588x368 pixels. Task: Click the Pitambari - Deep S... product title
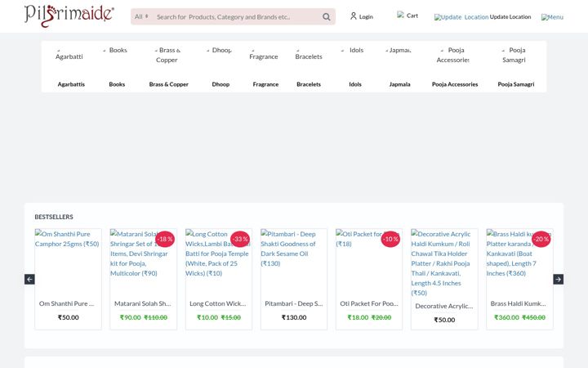point(294,303)
